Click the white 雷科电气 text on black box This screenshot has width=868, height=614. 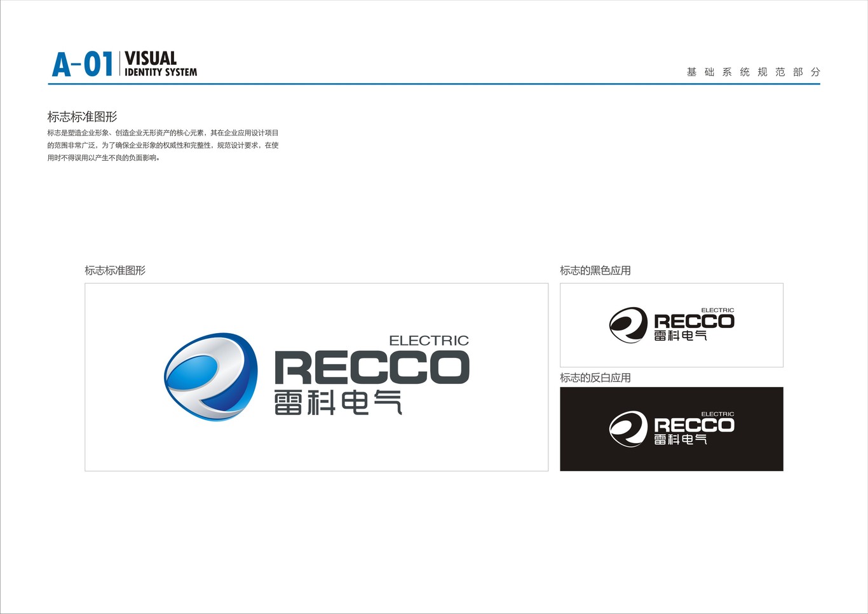[681, 439]
